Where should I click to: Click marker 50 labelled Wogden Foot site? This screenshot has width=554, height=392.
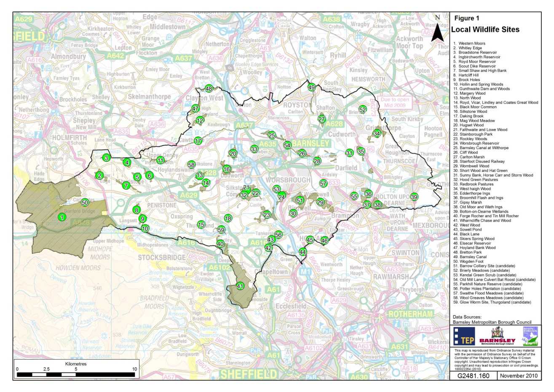[85, 202]
